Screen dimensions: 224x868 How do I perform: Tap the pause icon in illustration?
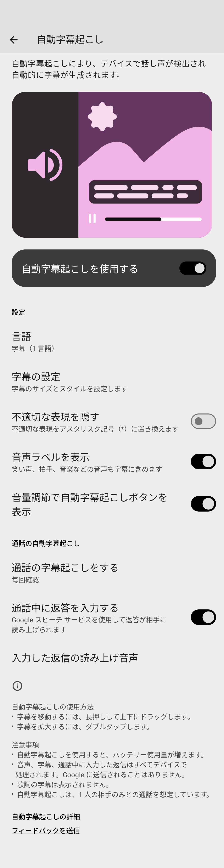point(92,219)
